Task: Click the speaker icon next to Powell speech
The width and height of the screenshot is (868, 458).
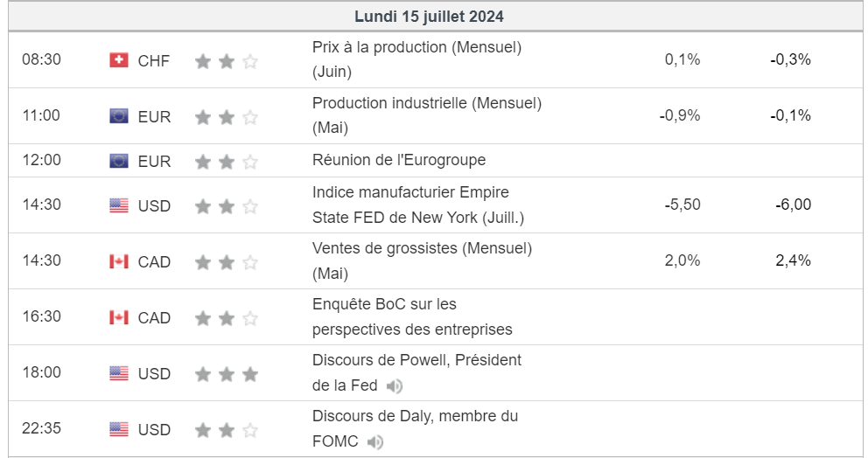Action: point(395,386)
